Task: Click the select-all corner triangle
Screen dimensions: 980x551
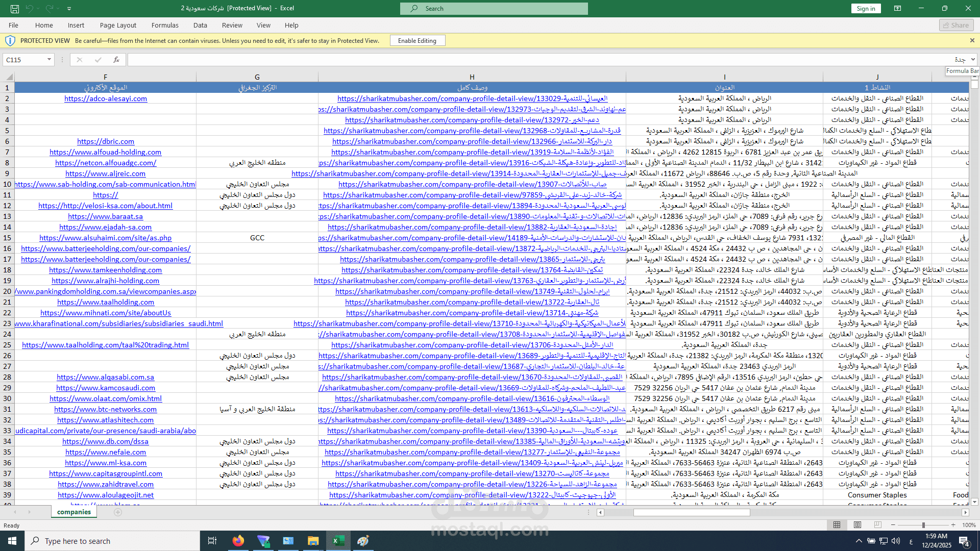Action: pos(9,77)
